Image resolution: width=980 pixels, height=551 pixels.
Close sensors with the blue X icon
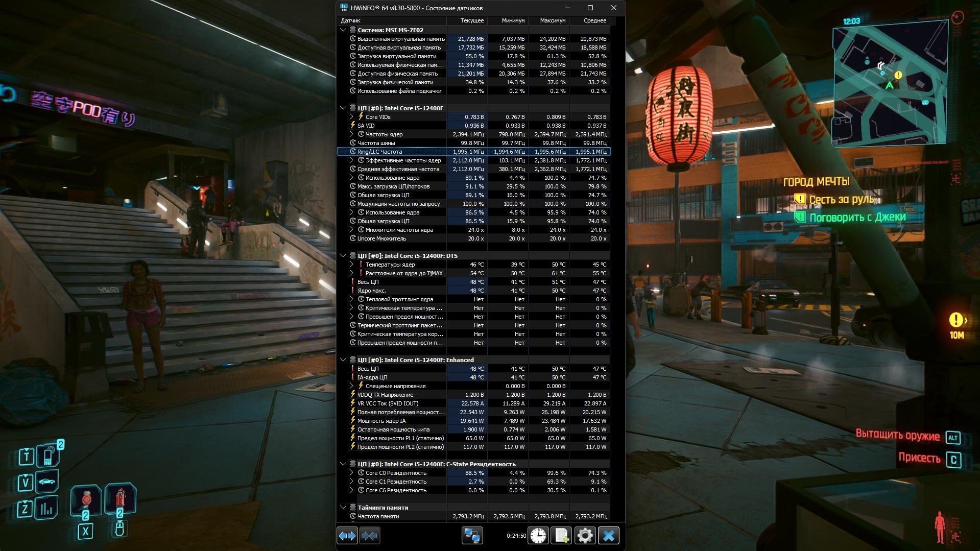pos(608,536)
